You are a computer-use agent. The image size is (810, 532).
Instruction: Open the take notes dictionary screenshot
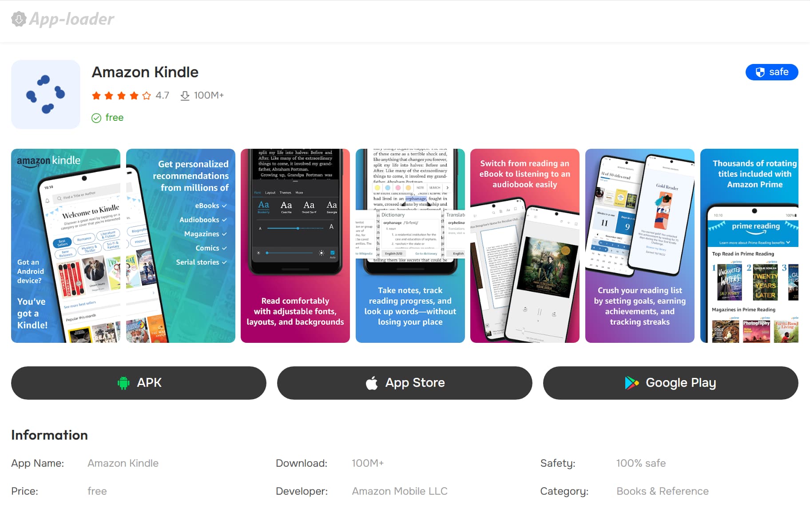coord(410,246)
